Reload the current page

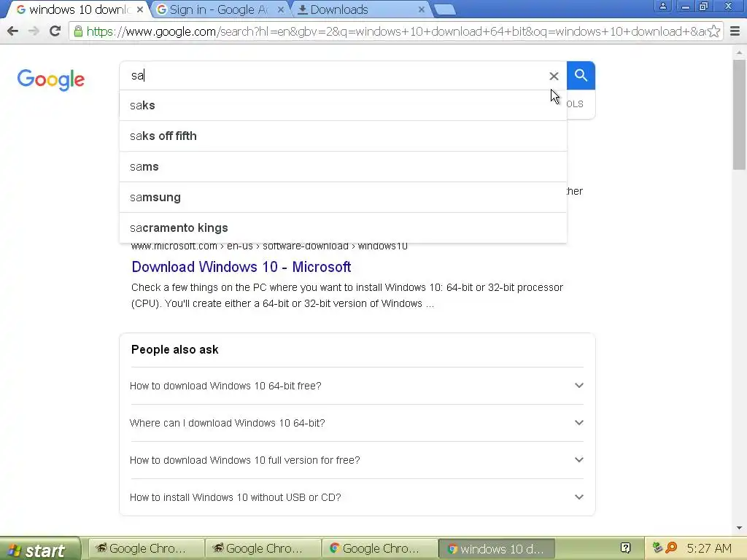coord(55,31)
